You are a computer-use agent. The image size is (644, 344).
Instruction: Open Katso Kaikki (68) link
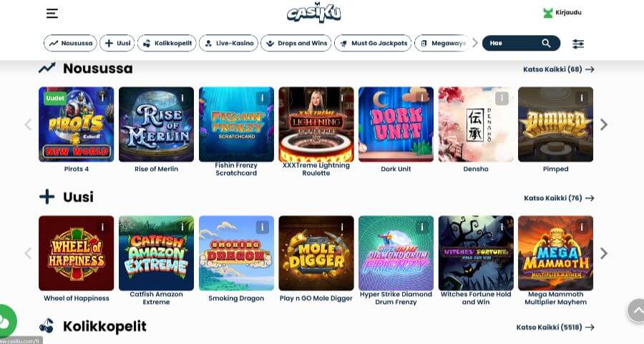[x=559, y=69]
